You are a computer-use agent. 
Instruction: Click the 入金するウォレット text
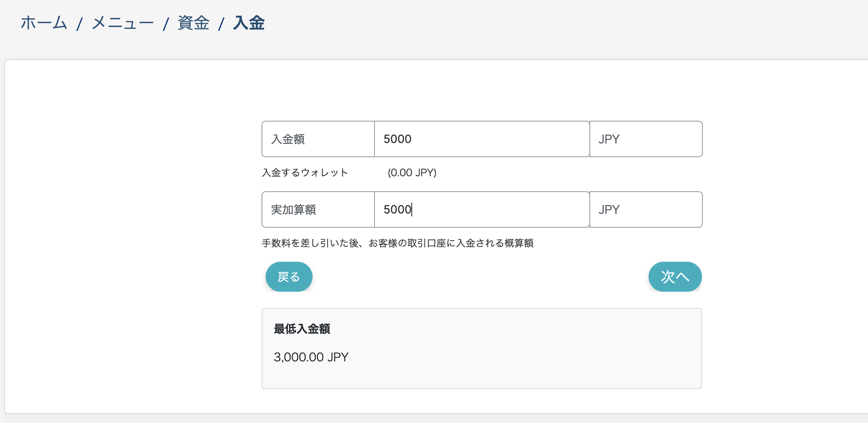pos(305,173)
